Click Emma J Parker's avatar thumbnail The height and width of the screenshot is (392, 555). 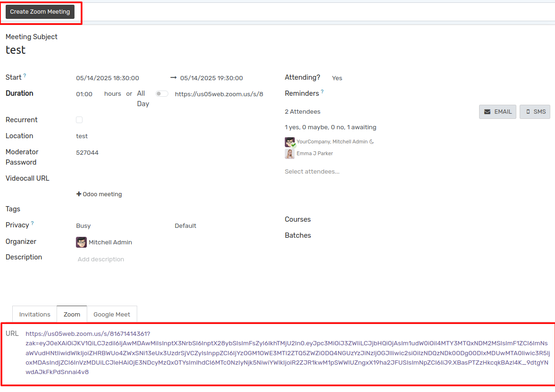coord(290,154)
